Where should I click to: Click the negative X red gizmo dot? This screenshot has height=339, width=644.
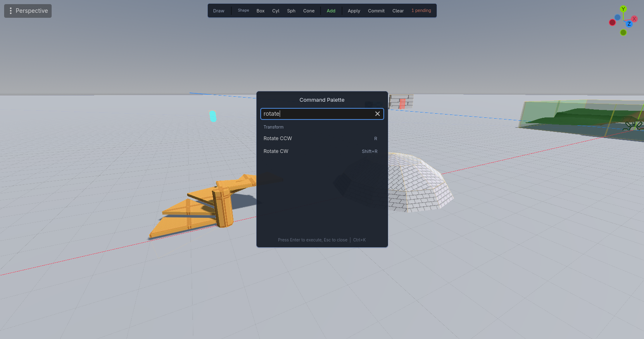click(x=612, y=22)
